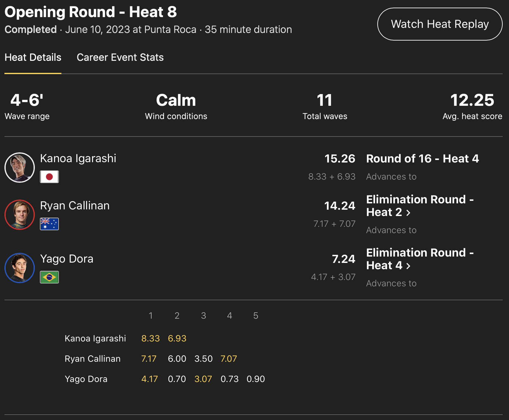Click the Watch Heat Replay button

click(x=440, y=24)
